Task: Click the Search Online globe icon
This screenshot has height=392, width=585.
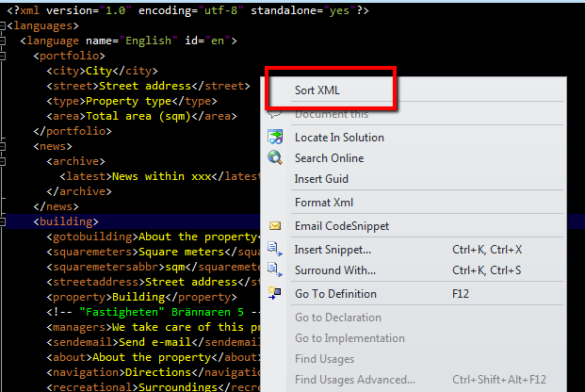Action: click(x=275, y=157)
